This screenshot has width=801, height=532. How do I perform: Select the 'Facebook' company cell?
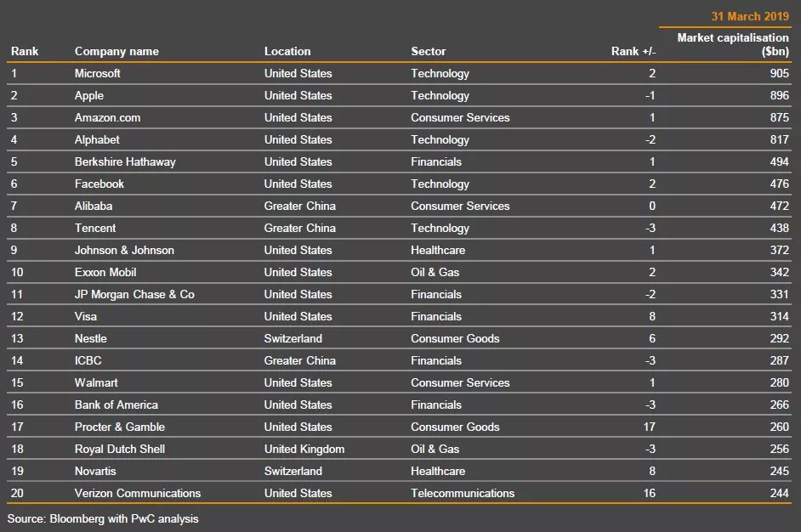99,184
